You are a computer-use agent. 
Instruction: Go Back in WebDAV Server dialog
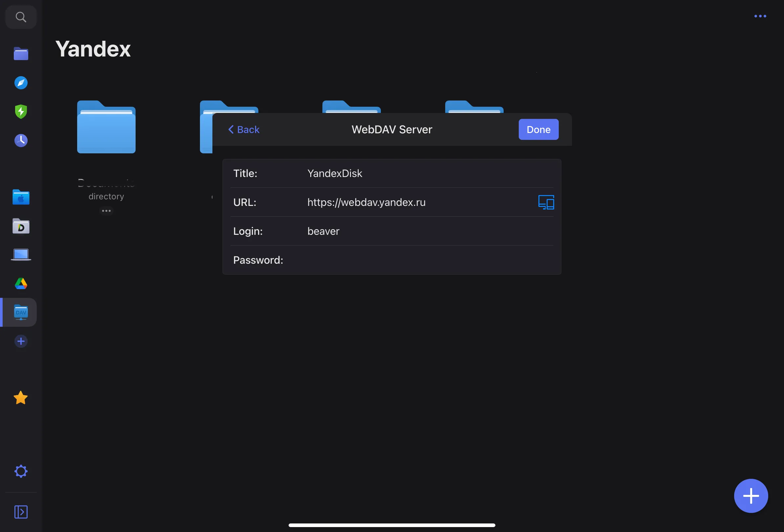tap(244, 129)
